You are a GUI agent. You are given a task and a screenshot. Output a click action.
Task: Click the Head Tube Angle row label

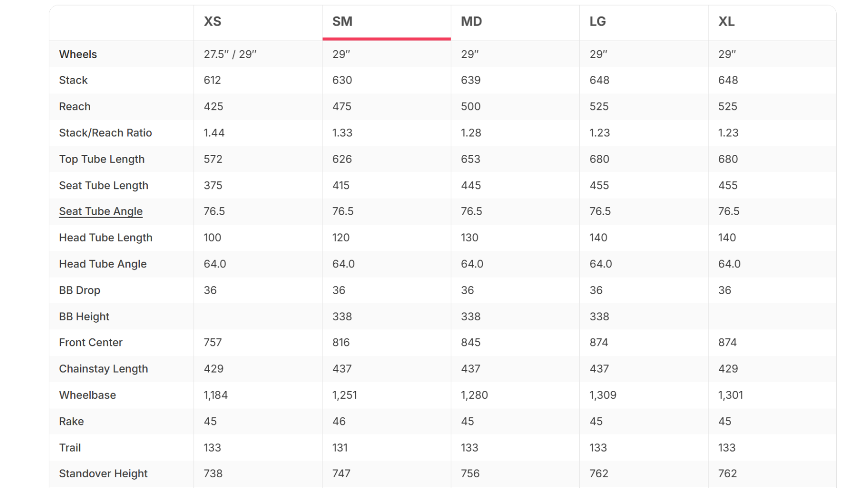tap(103, 264)
